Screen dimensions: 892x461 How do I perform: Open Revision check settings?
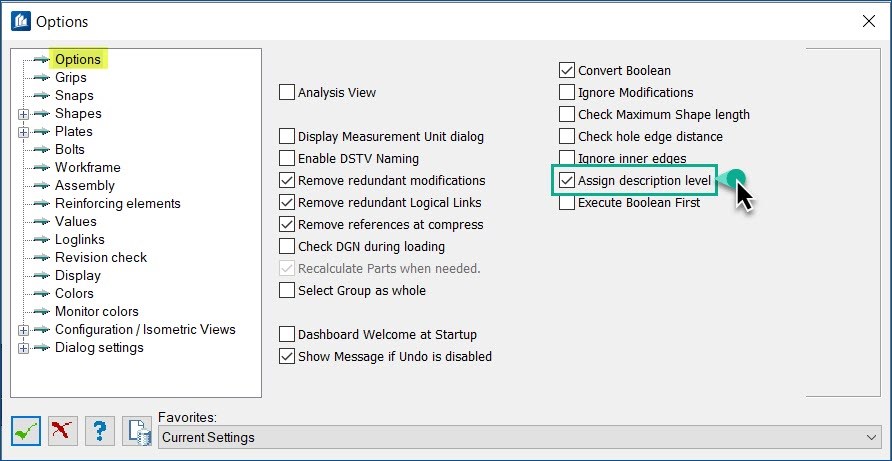101,257
